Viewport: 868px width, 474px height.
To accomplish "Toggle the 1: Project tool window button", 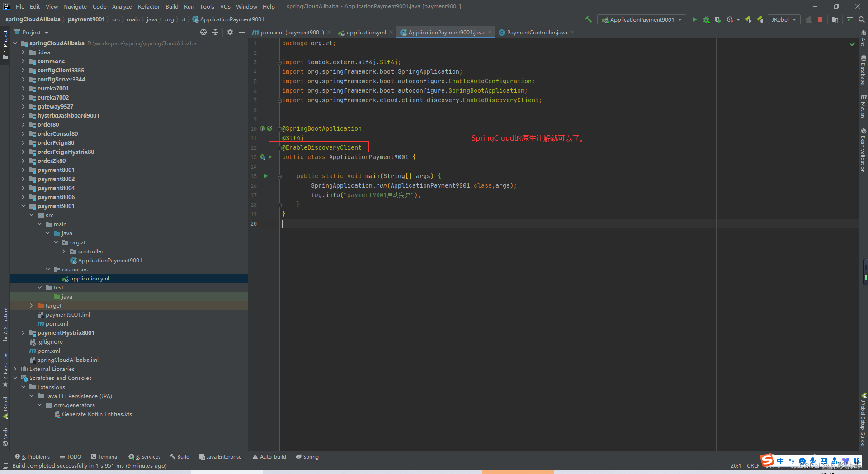I will [x=5, y=45].
